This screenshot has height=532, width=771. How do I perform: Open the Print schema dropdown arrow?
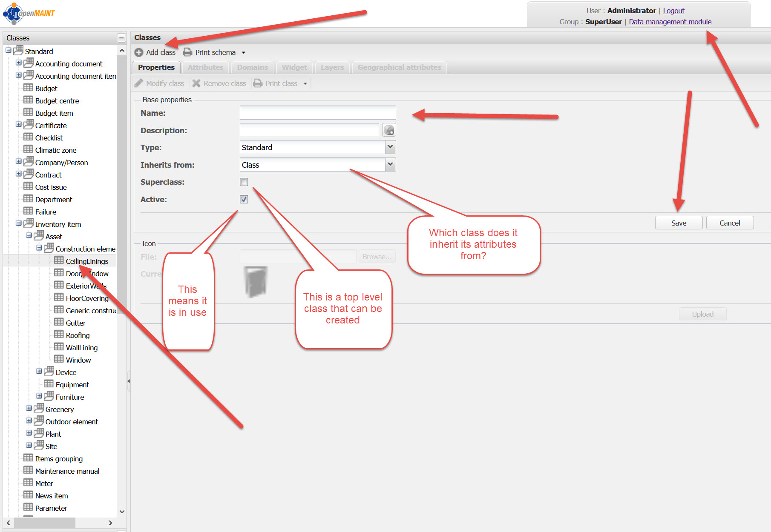click(244, 53)
